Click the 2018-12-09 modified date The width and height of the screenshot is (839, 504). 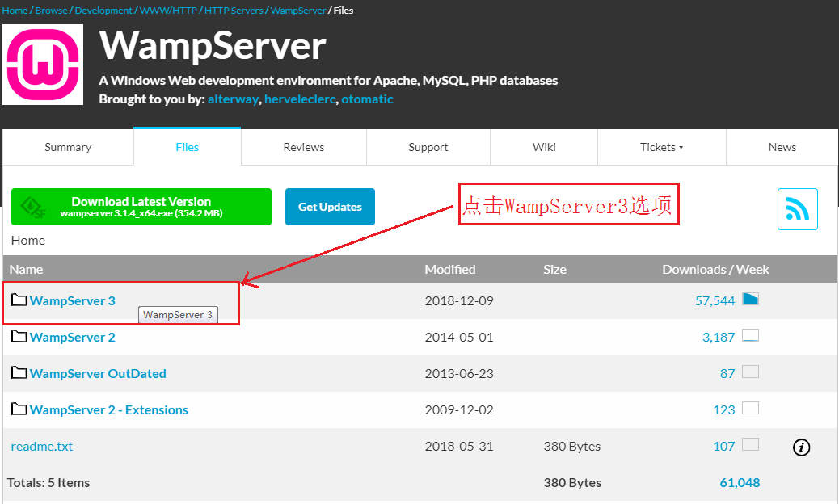tap(459, 301)
